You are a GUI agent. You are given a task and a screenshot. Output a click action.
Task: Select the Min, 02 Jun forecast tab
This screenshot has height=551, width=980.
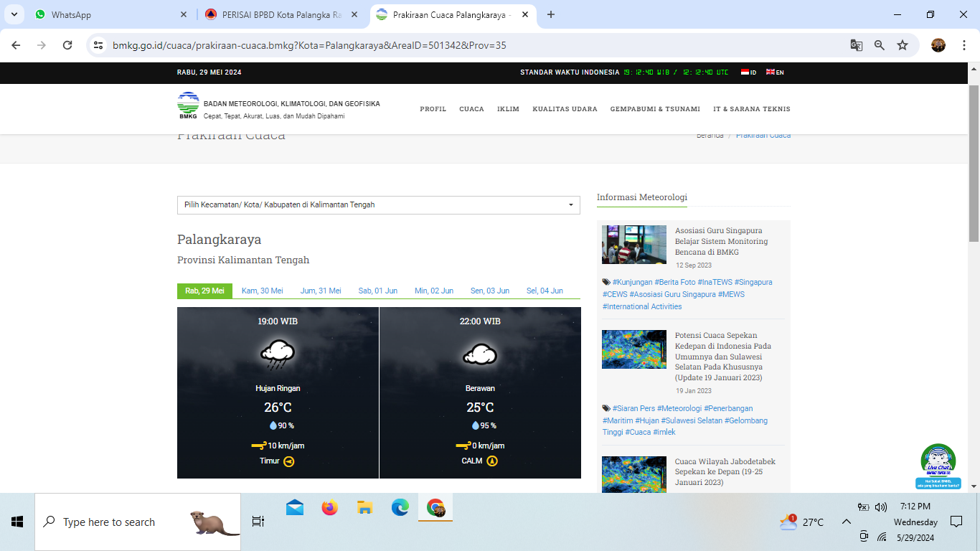click(x=434, y=291)
